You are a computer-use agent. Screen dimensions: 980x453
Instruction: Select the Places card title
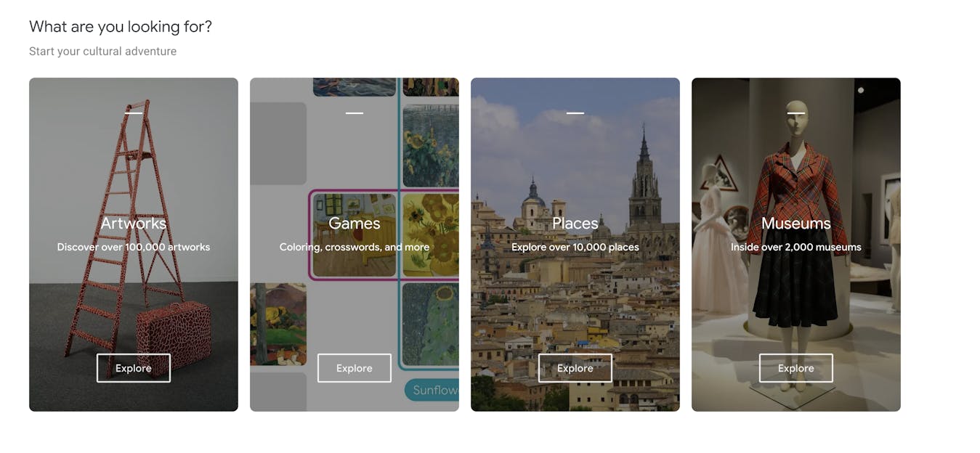(x=575, y=224)
